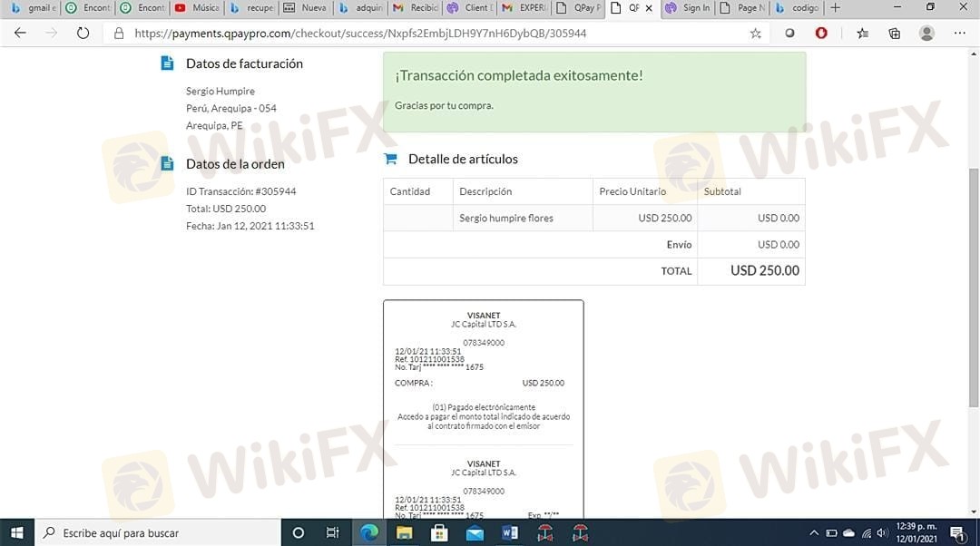
Task: Switch to the Recibidos Gmail tab
Action: [414, 8]
